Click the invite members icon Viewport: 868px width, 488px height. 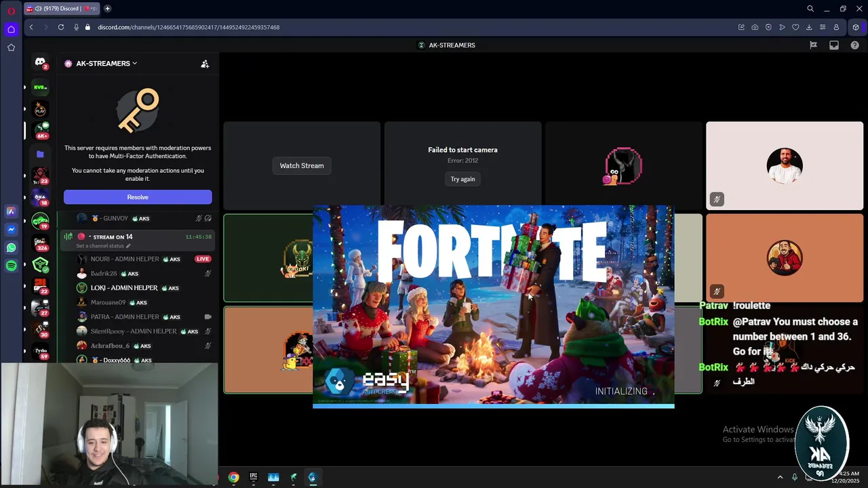[205, 64]
